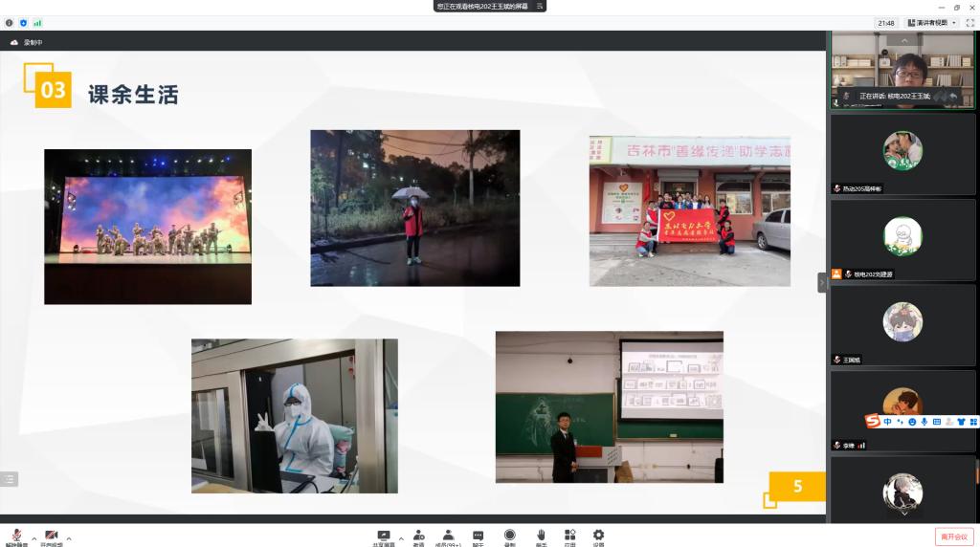The height and width of the screenshot is (547, 980).
Task: Raise hand using the hand icon
Action: click(542, 536)
